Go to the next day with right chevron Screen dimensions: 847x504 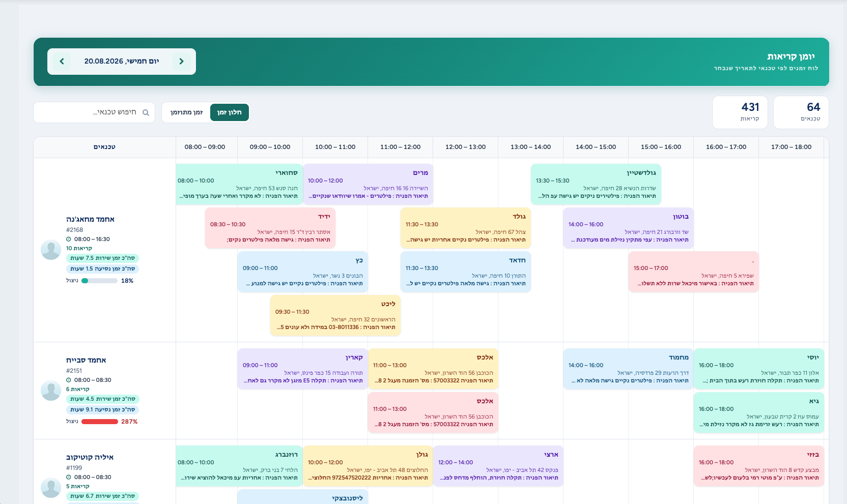tap(182, 62)
